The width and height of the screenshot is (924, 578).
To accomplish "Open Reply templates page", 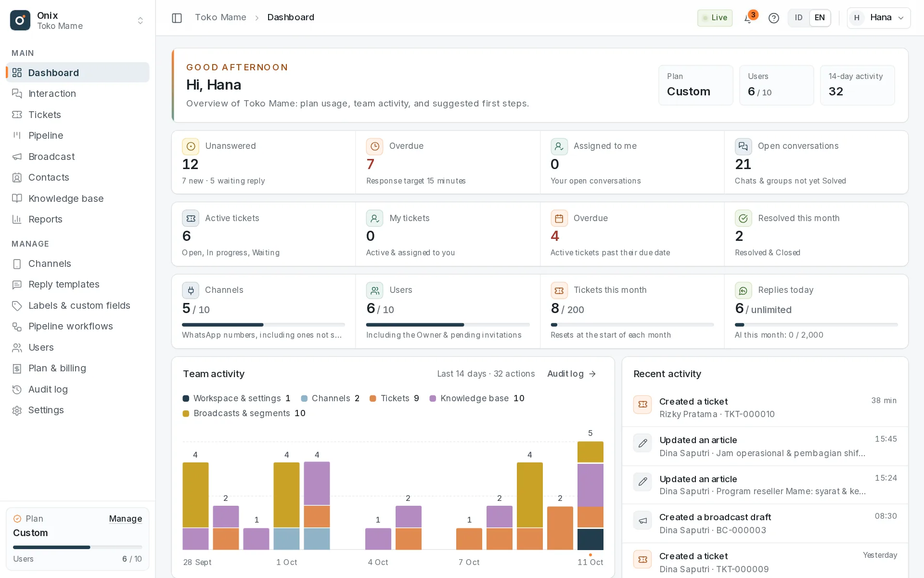I will pos(77,284).
